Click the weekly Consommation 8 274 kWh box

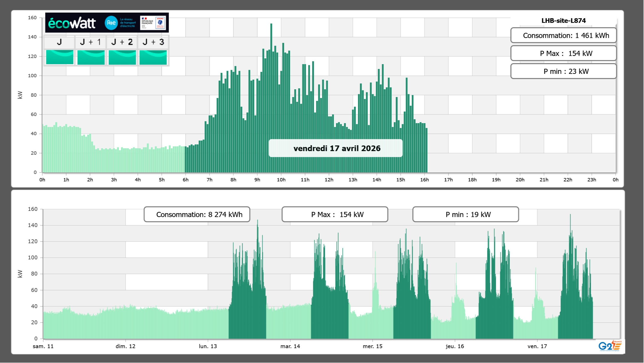tap(197, 214)
